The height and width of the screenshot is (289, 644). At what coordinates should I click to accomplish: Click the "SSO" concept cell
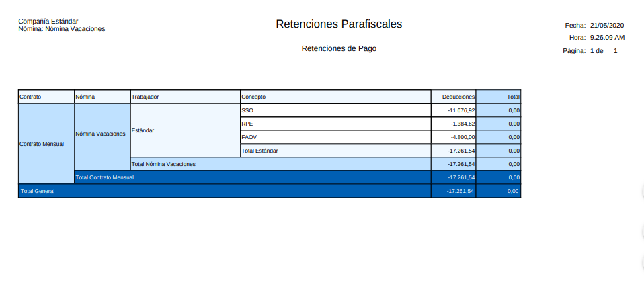[335, 110]
